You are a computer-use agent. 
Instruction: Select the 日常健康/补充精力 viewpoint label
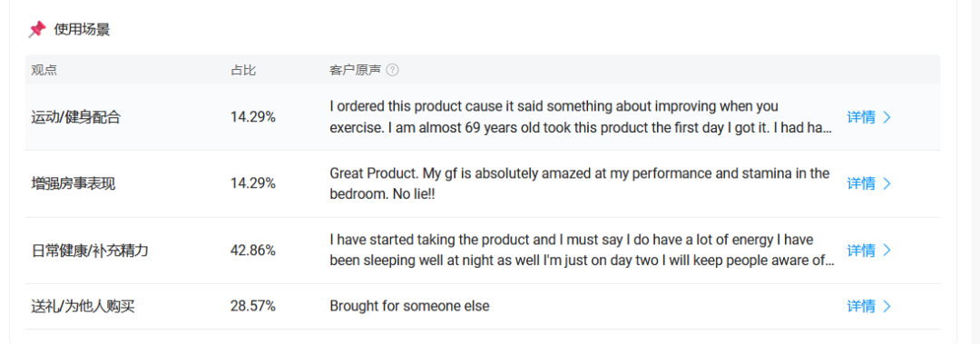pos(90,251)
